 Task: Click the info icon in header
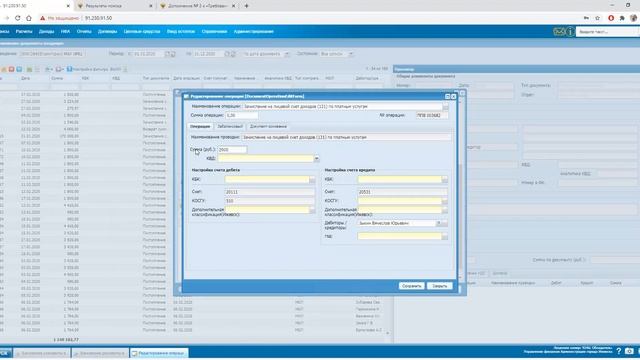570,31
